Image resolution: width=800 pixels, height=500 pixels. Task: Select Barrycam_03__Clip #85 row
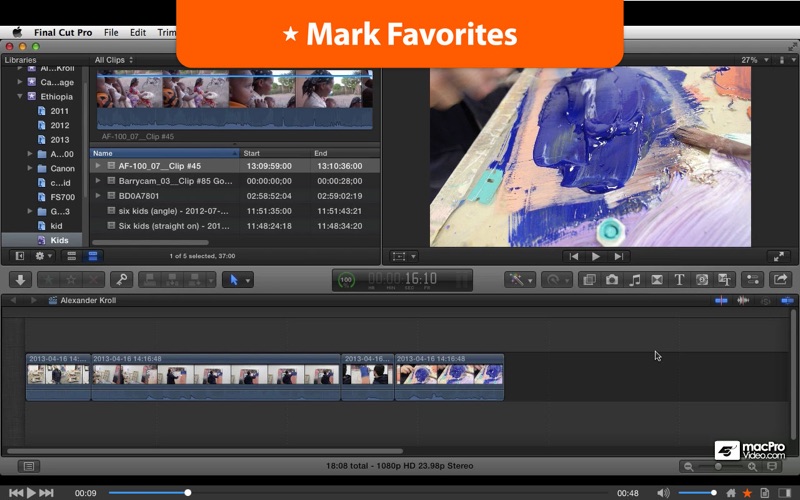point(235,181)
